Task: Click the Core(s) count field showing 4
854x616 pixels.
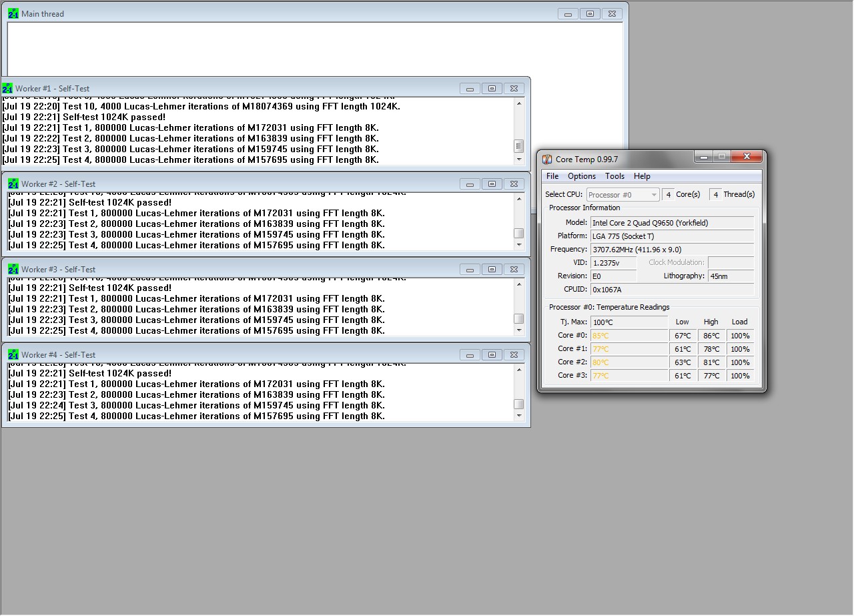Action: click(x=668, y=195)
